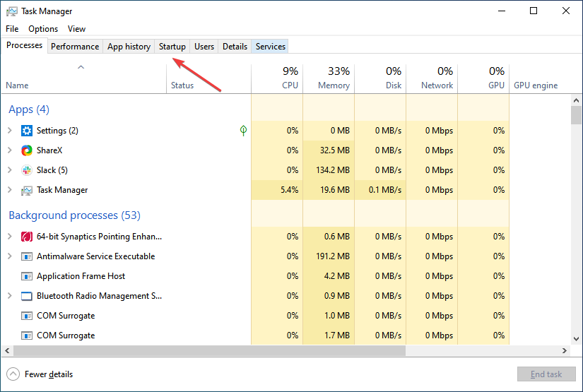583x392 pixels.
Task: Click the Name column header
Action: (83, 78)
